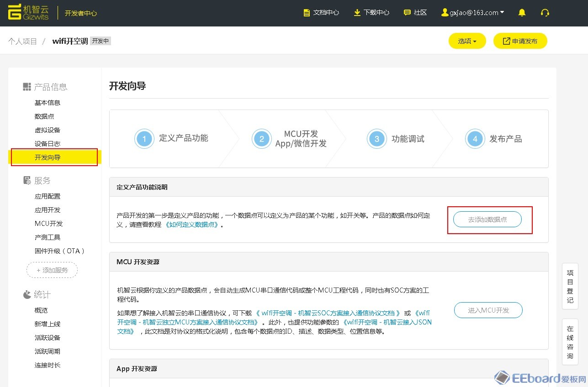This screenshot has height=387, width=588.
Task: Go to 个人项目 breadcrumb
Action: coord(22,41)
